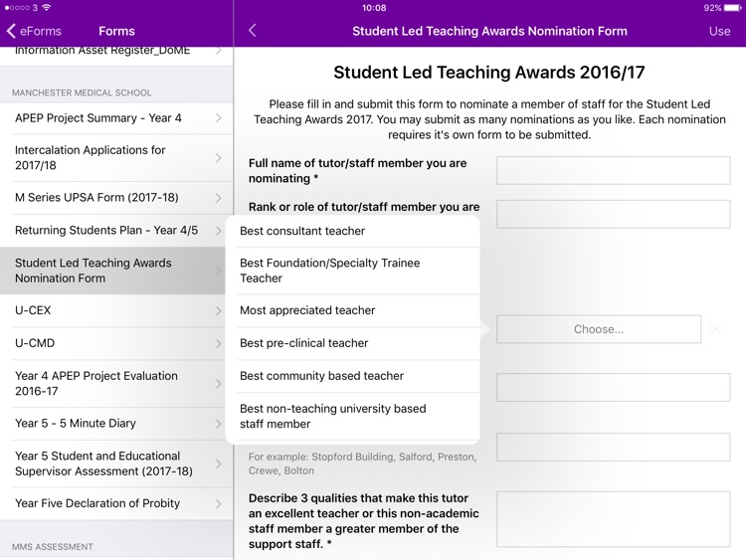Choose Best pre-clinical teacher option
This screenshot has width=746, height=560.
(352, 343)
